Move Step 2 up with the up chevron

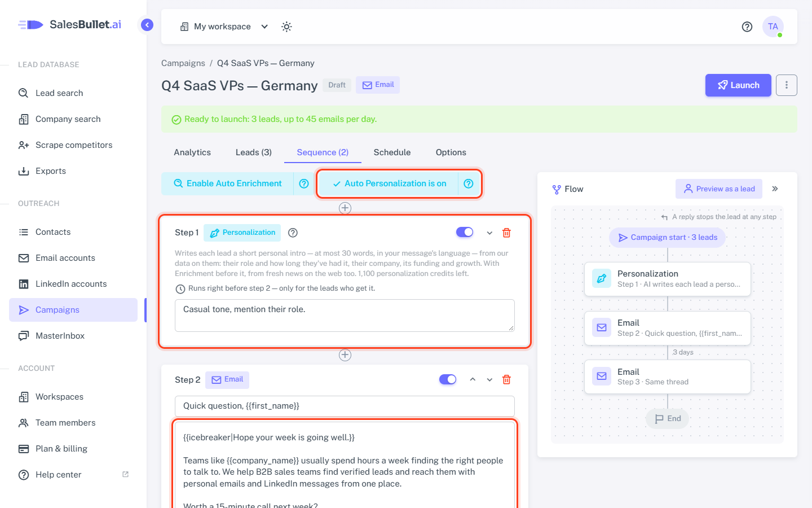point(473,379)
